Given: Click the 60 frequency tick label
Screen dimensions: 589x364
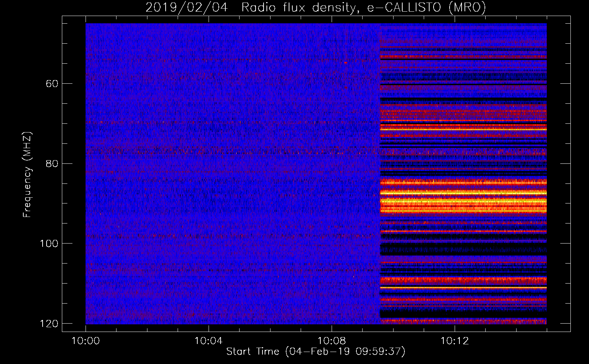Looking at the screenshot, I should [52, 84].
